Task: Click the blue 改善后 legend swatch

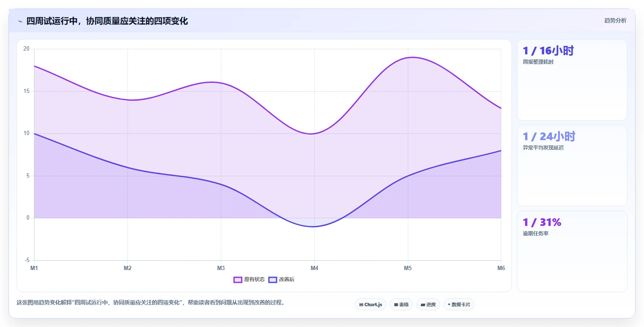Action: 273,279
